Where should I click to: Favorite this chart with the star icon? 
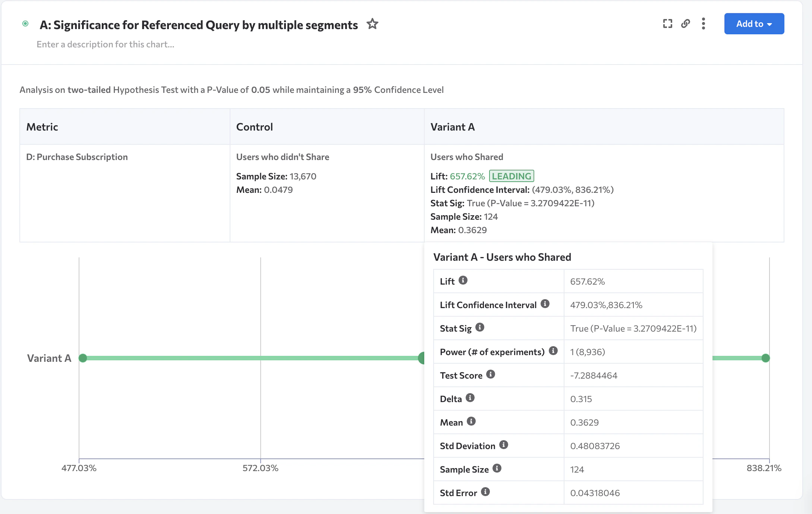pyautogui.click(x=372, y=24)
